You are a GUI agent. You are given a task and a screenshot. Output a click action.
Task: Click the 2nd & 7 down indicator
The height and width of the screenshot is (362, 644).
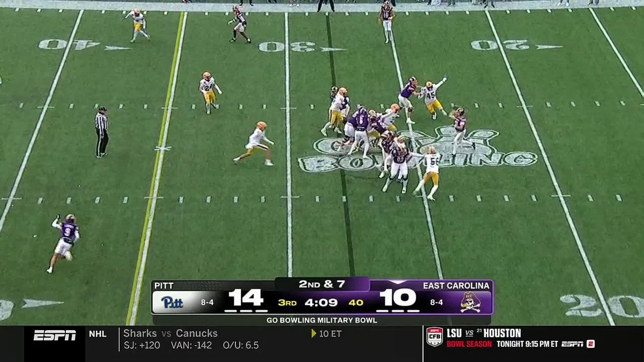tap(322, 284)
